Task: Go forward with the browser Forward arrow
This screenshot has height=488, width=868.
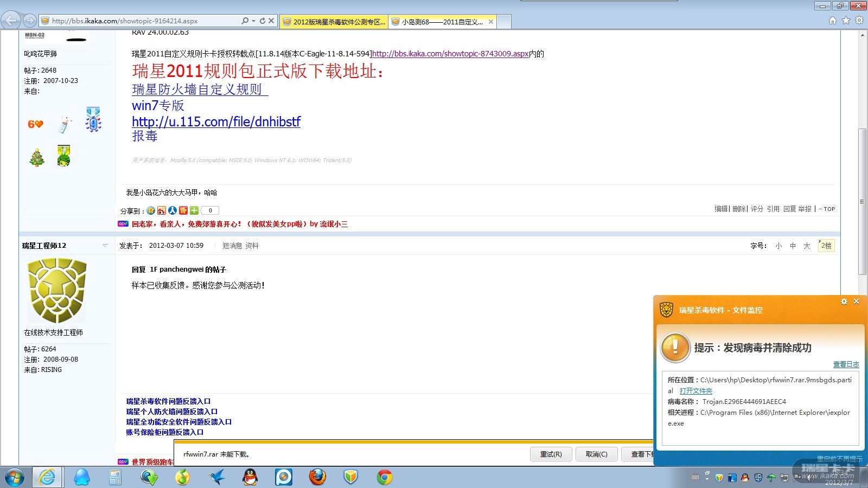Action: [30, 21]
